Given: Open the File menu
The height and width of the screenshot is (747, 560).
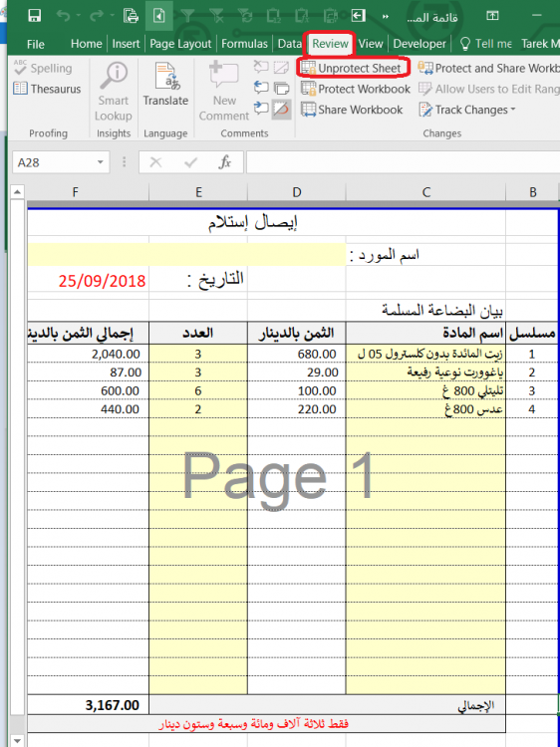Looking at the screenshot, I should pos(36,44).
